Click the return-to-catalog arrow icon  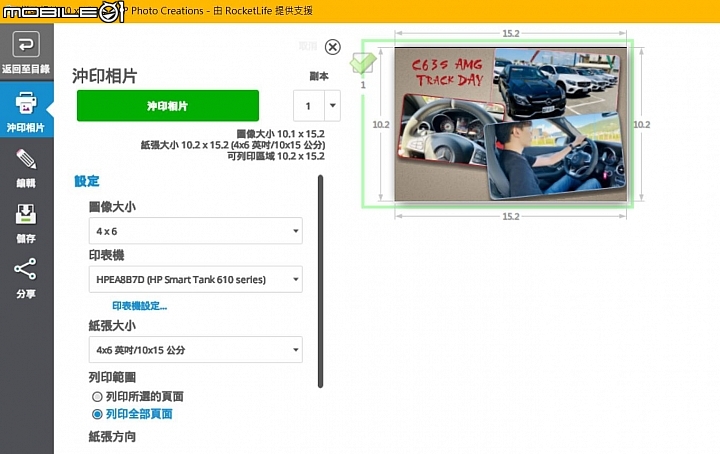pos(26,45)
